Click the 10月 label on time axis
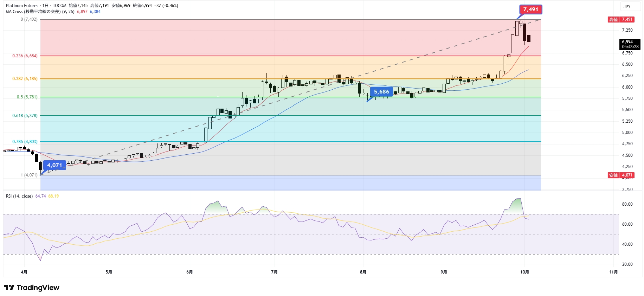Screen dimensions: 644x296 click(x=524, y=272)
